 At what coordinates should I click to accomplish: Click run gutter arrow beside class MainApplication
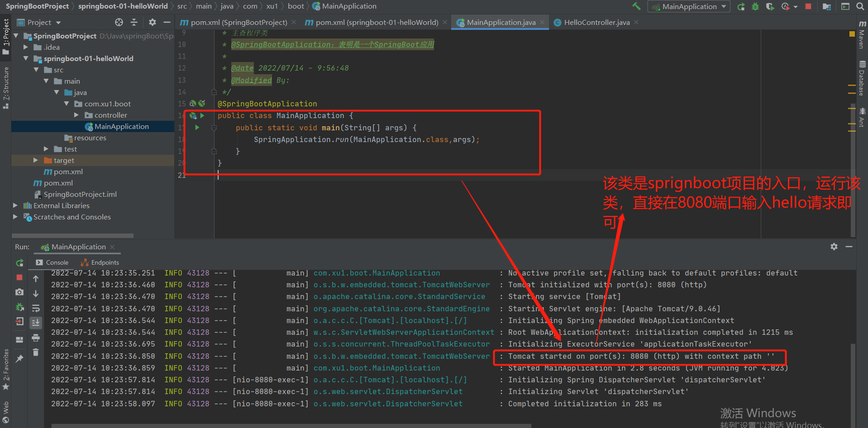point(202,116)
